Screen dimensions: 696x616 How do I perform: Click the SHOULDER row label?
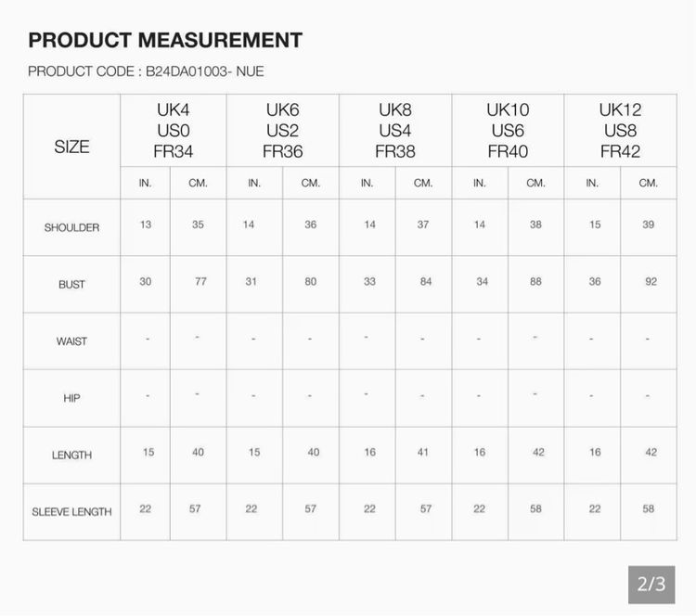[71, 227]
